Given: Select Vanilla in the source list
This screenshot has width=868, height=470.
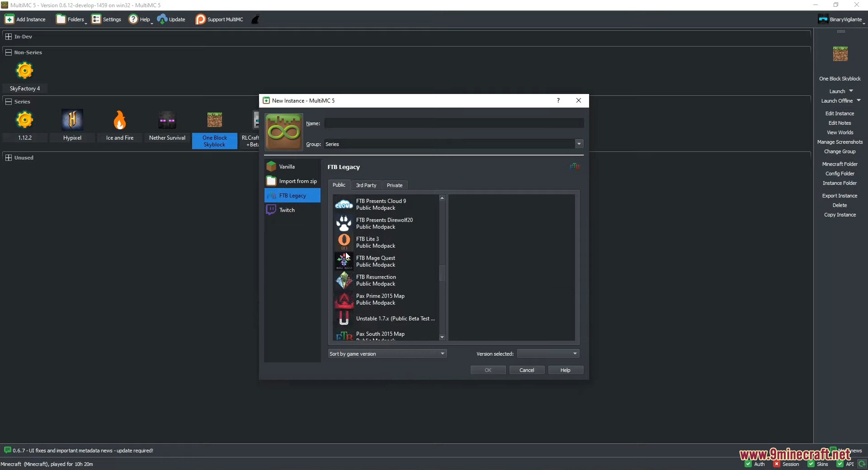Looking at the screenshot, I should point(292,167).
